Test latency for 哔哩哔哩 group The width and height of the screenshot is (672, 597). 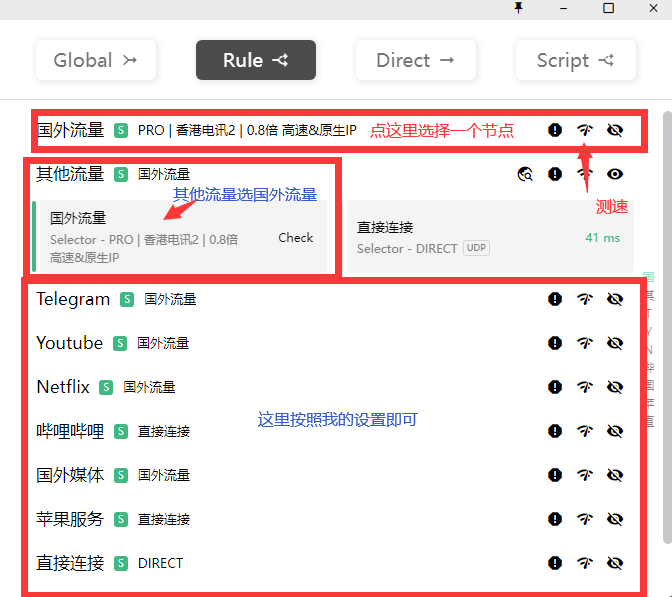[585, 431]
